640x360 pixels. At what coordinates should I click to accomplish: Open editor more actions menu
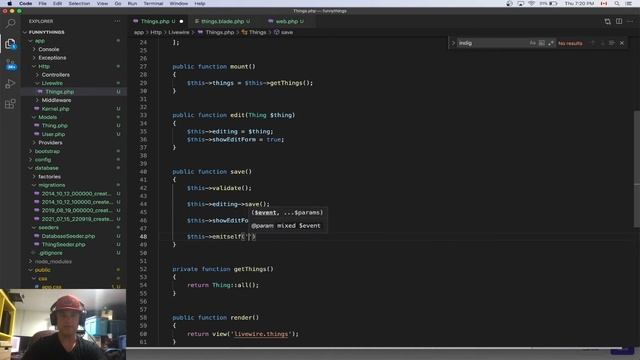pyautogui.click(x=630, y=21)
